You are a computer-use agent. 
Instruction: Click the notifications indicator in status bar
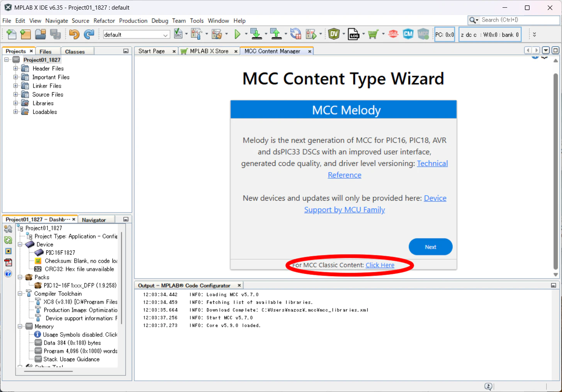tap(489, 386)
